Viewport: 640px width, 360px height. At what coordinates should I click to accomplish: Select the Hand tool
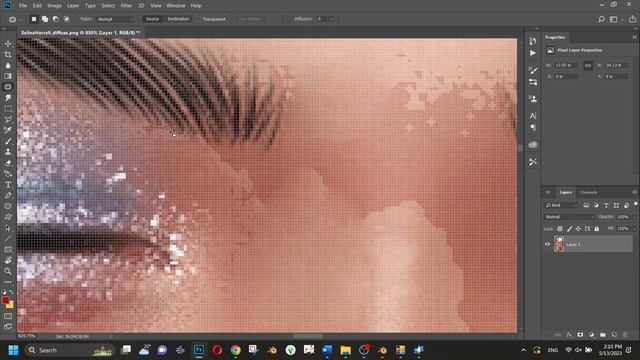pos(8,260)
